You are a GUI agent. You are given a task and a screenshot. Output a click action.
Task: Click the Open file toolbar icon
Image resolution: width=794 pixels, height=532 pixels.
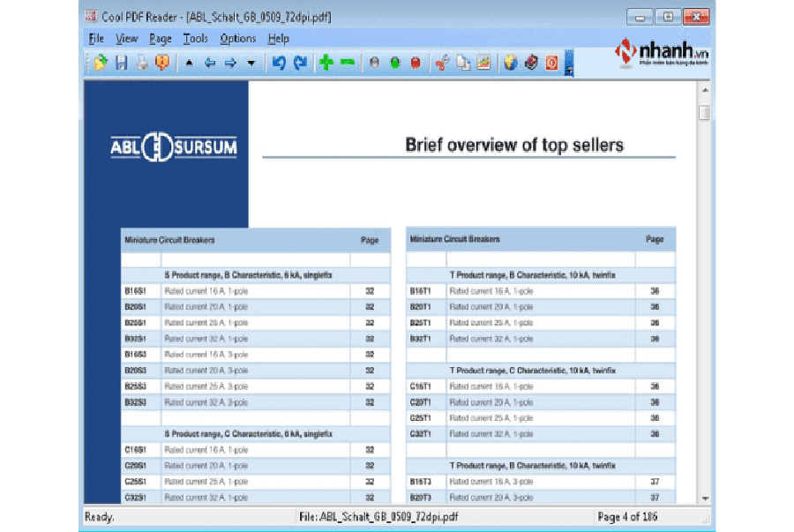point(101,64)
